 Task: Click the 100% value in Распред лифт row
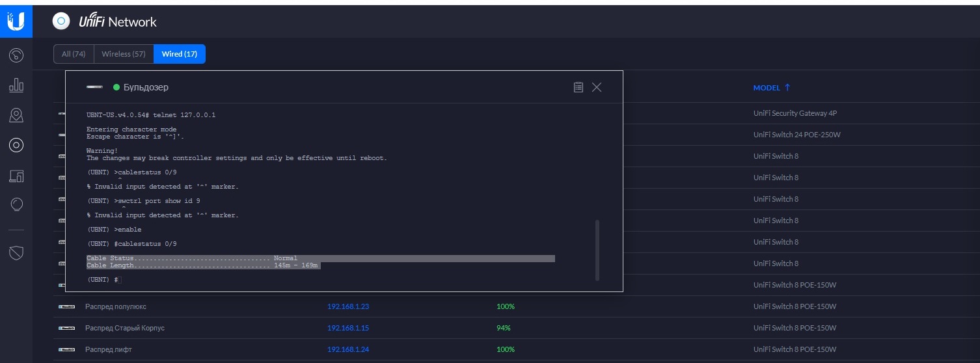tap(506, 349)
